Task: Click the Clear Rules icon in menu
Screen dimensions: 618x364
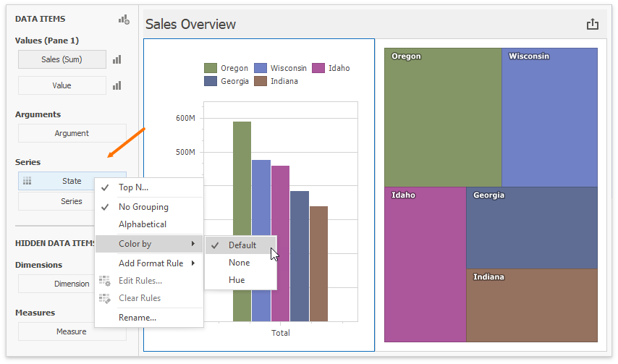Action: click(x=104, y=298)
